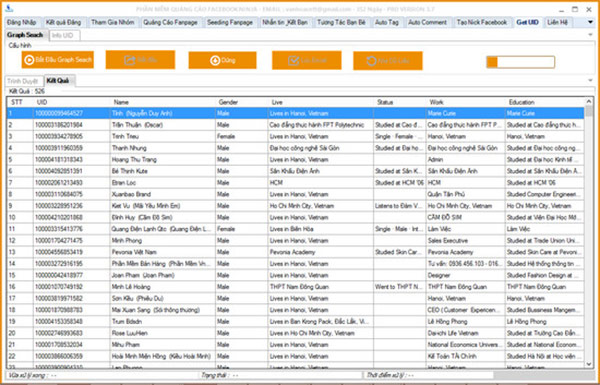
Task: Click the Education column header
Action: click(545, 102)
